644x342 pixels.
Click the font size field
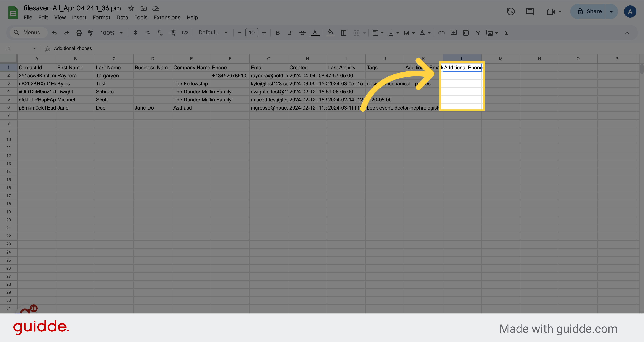(252, 33)
